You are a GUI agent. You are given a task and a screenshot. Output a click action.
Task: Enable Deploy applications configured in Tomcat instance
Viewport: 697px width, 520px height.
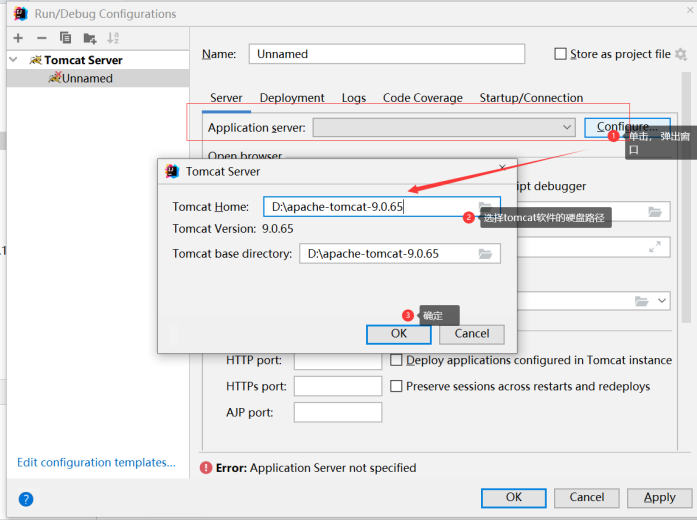pos(396,360)
